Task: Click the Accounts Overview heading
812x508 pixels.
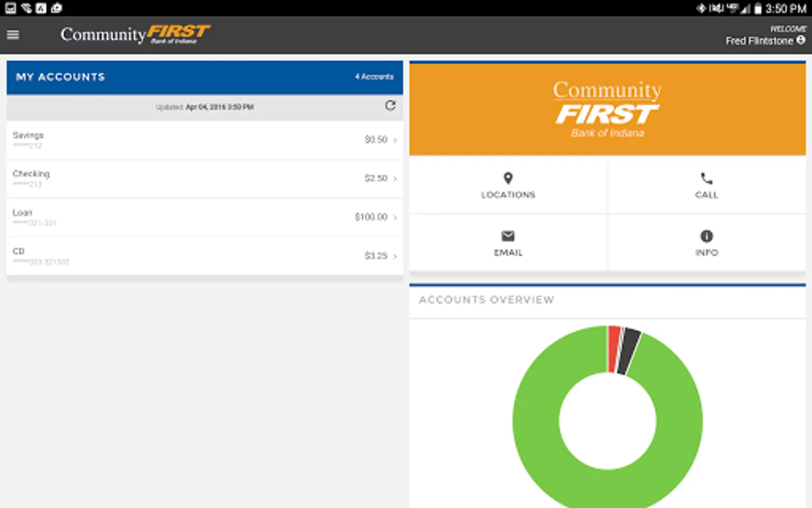Action: point(487,300)
